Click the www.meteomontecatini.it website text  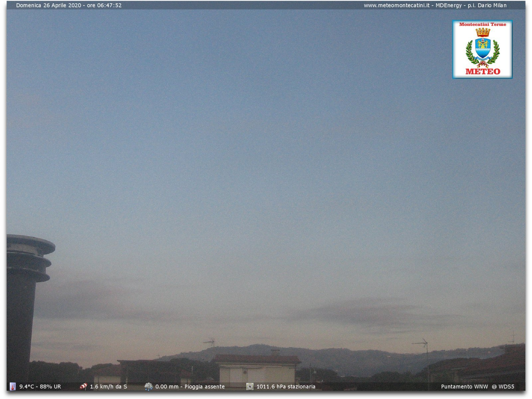click(397, 5)
